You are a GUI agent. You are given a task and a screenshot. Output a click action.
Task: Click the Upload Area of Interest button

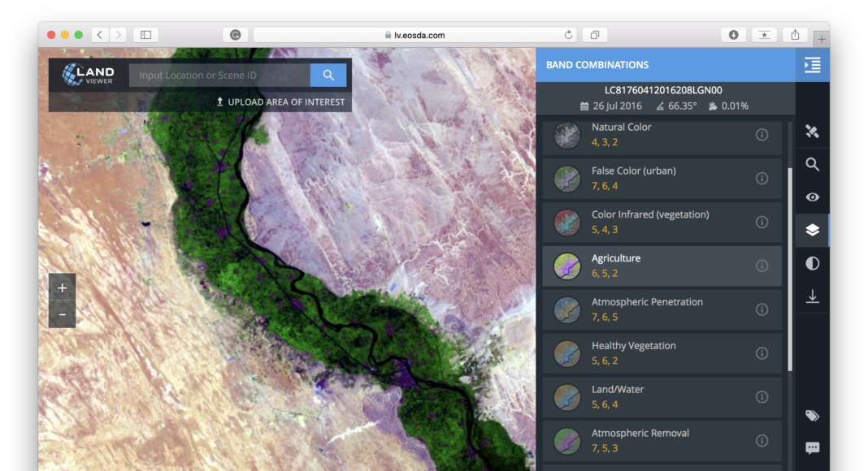[x=280, y=102]
